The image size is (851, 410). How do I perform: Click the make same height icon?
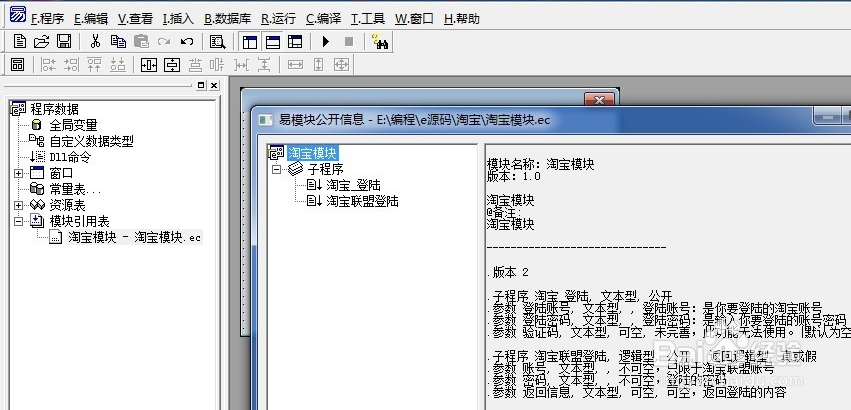[x=319, y=65]
